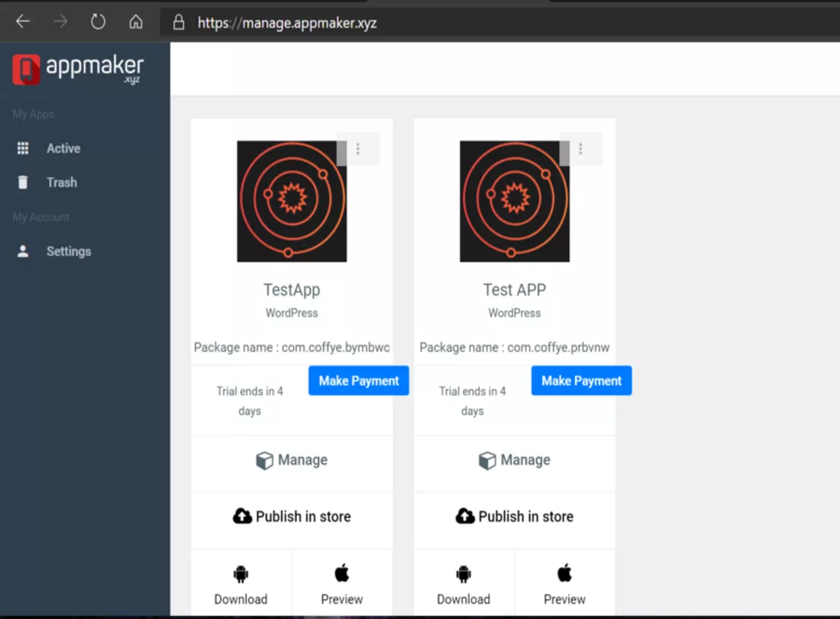The image size is (840, 619).
Task: Click package name com.coffye.bymbwc
Action: pyautogui.click(x=336, y=347)
